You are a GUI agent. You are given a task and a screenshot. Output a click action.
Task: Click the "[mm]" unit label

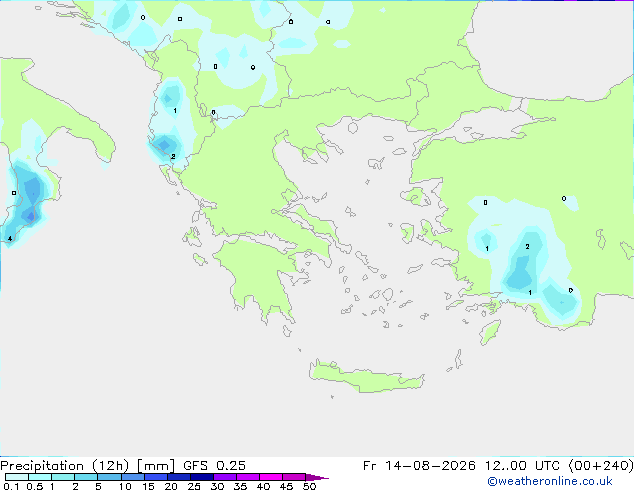click(156, 466)
